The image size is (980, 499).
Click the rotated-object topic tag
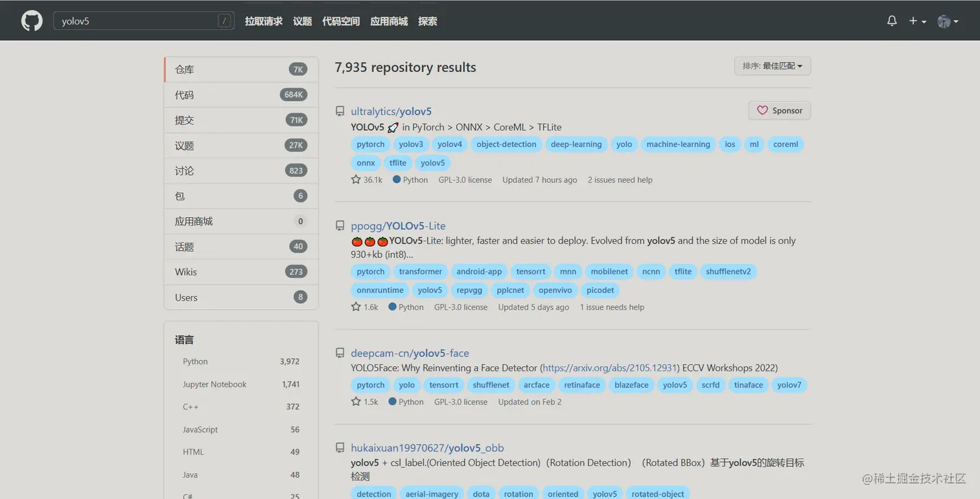click(x=658, y=493)
